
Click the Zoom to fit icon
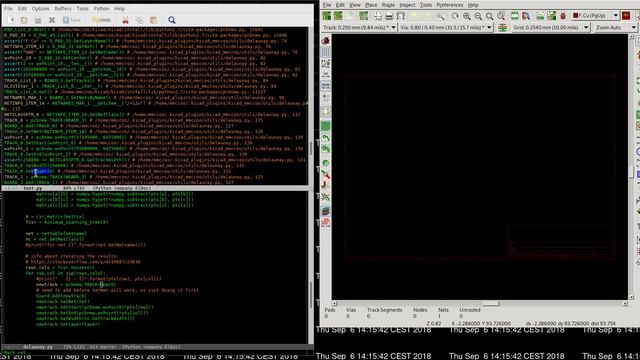coord(489,16)
